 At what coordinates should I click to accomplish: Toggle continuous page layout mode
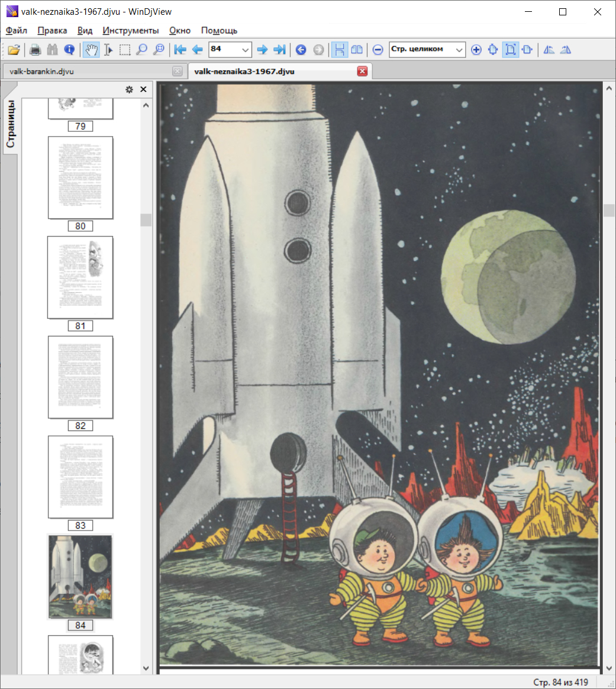point(340,50)
